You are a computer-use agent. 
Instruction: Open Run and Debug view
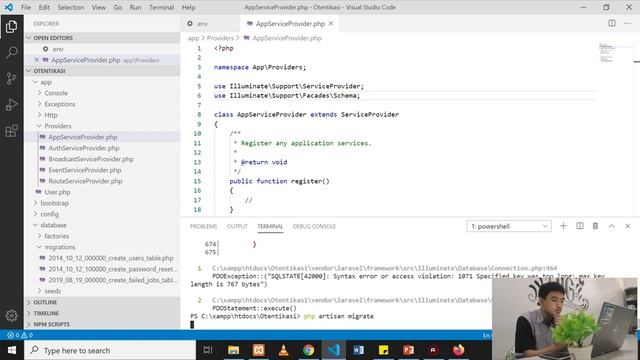tap(11, 105)
